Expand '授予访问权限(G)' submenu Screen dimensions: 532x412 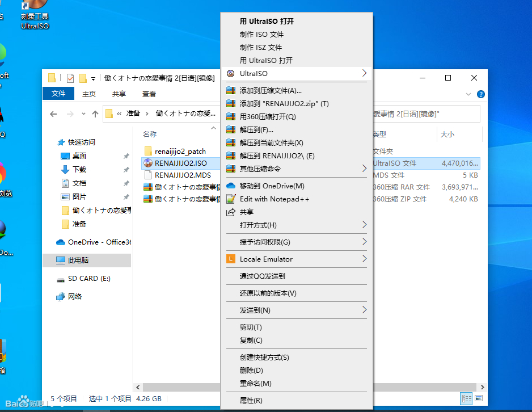coord(297,242)
